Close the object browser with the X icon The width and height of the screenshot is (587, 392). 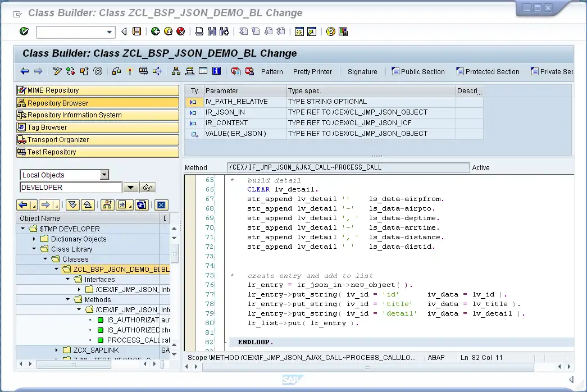point(161,205)
